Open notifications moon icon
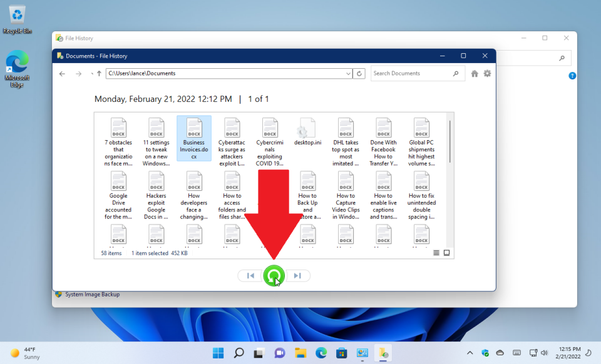601x364 pixels. [588, 353]
